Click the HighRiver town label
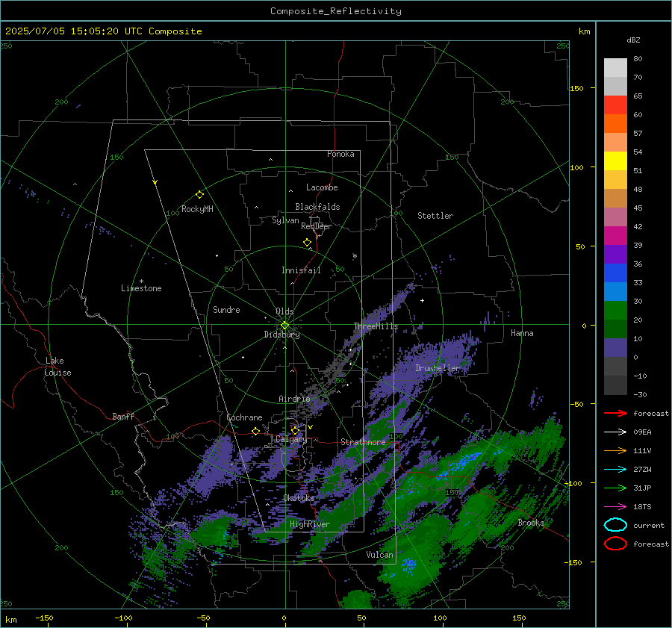Screen dimensions: 672x628 click(310, 524)
